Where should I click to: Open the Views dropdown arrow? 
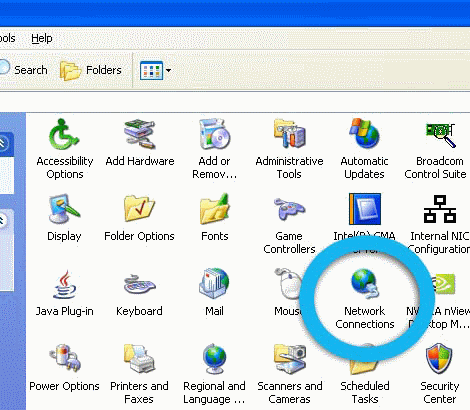(168, 70)
